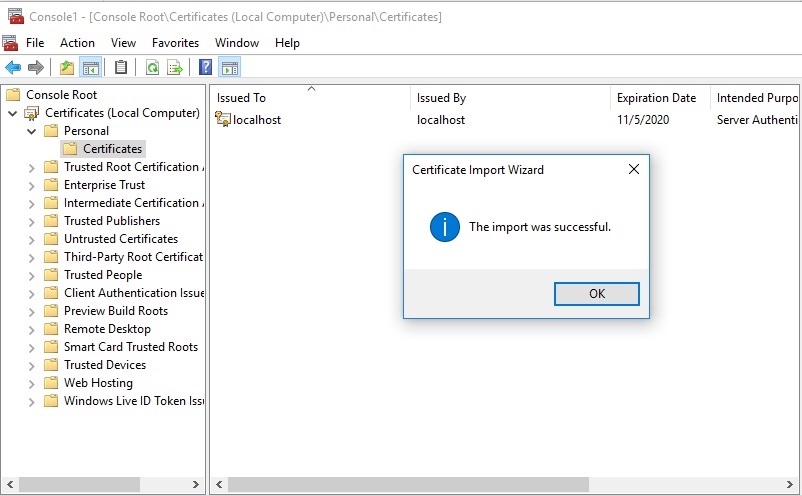The image size is (802, 496).
Task: Collapse the Personal node
Action: click(32, 131)
